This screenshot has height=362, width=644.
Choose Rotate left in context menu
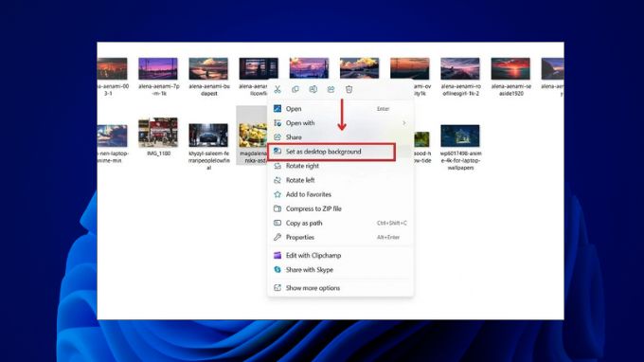[x=340, y=180]
